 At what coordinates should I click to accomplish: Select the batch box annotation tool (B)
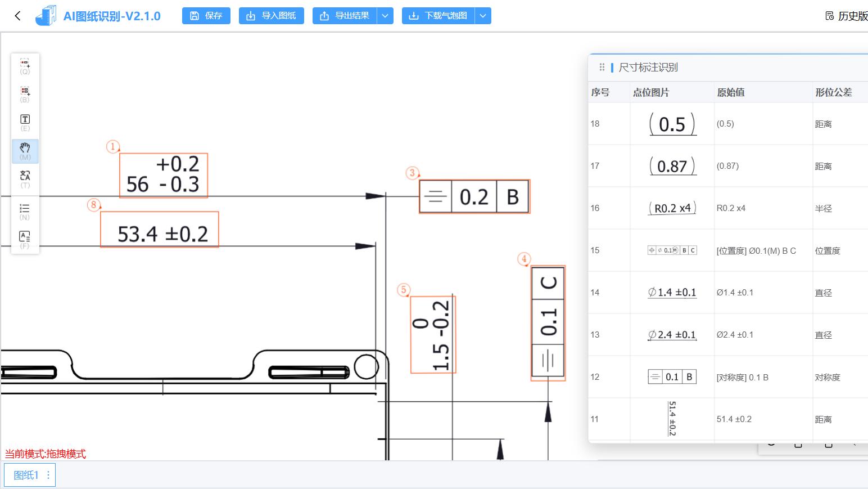25,95
